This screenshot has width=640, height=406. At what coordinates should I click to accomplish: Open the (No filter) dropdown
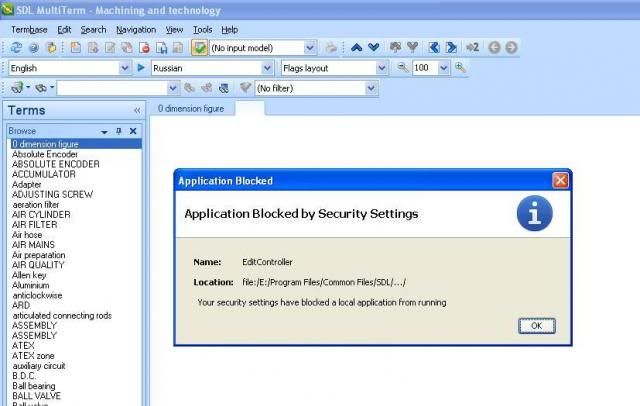point(371,88)
